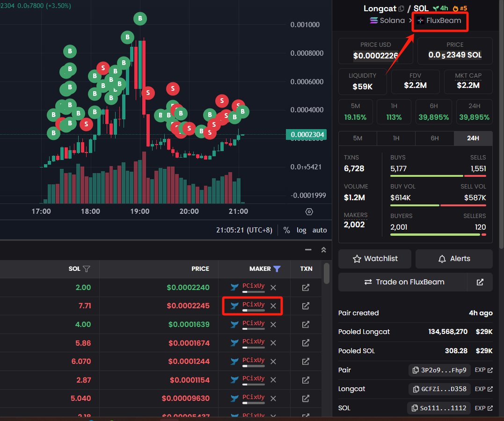This screenshot has height=421, width=504.
Task: Select the 5M stats tab
Action: (358, 138)
